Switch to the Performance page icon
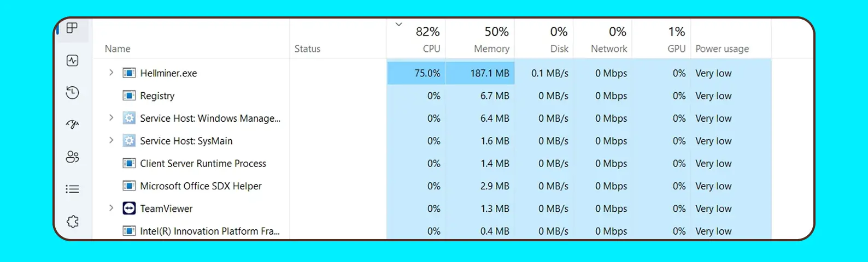The image size is (868, 262). point(72,61)
